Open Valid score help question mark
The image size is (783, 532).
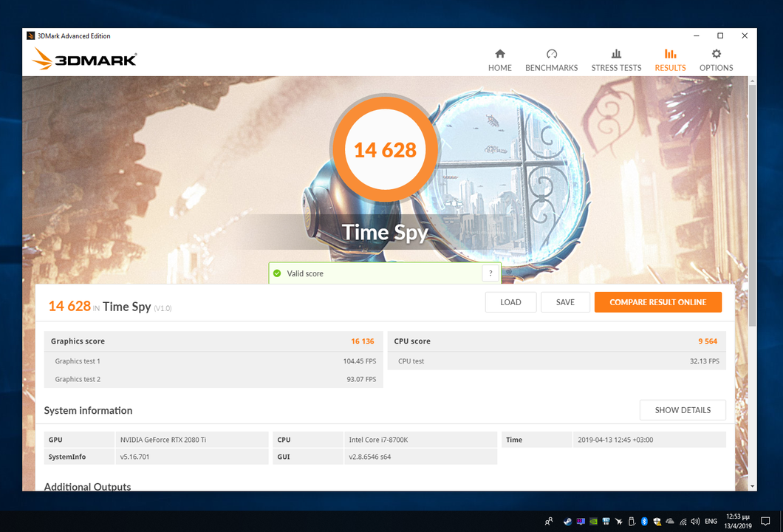pyautogui.click(x=490, y=273)
